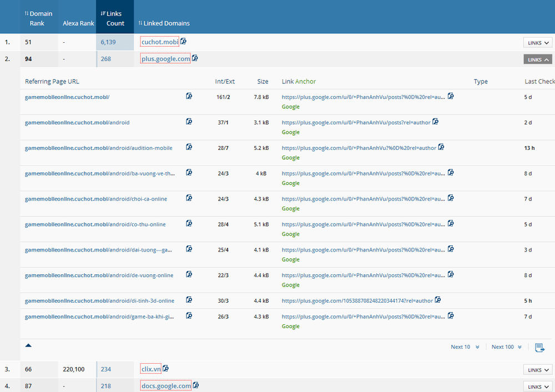
Task: Click the 218 links count for docs.google.com
Action: [x=105, y=386]
